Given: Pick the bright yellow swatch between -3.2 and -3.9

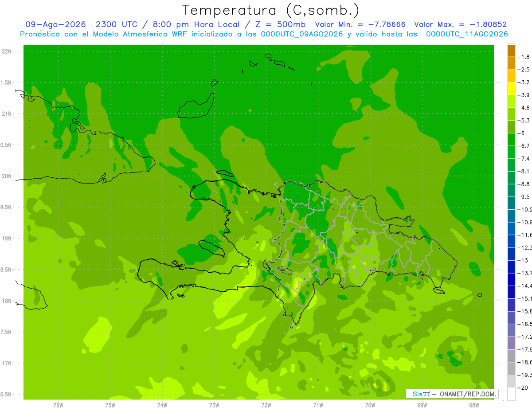Looking at the screenshot, I should pos(511,89).
